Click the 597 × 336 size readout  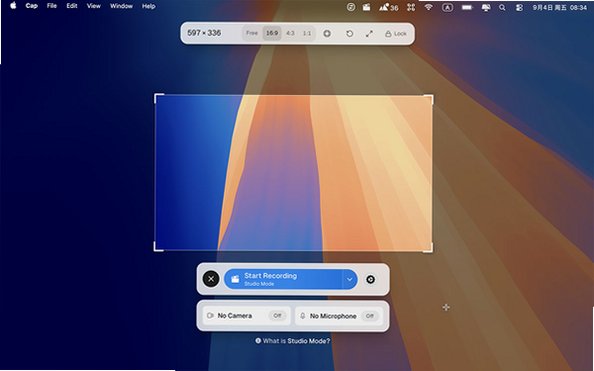204,33
